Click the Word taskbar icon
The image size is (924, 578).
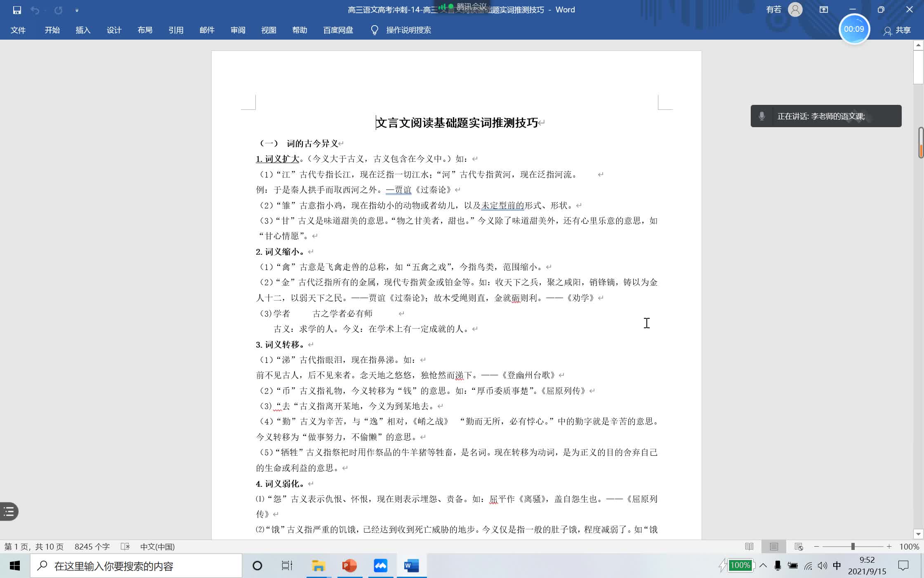click(x=412, y=566)
